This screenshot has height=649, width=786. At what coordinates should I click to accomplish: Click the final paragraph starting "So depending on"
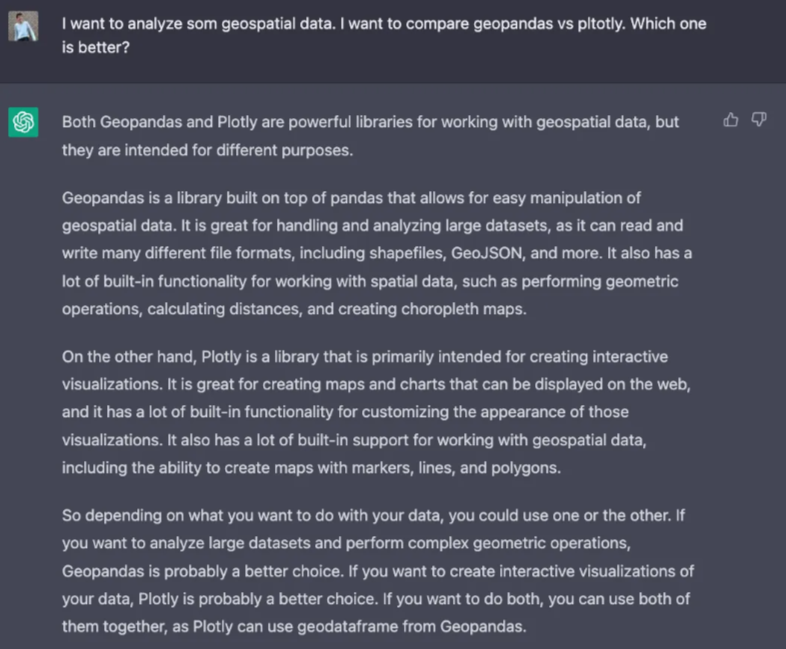coord(378,571)
